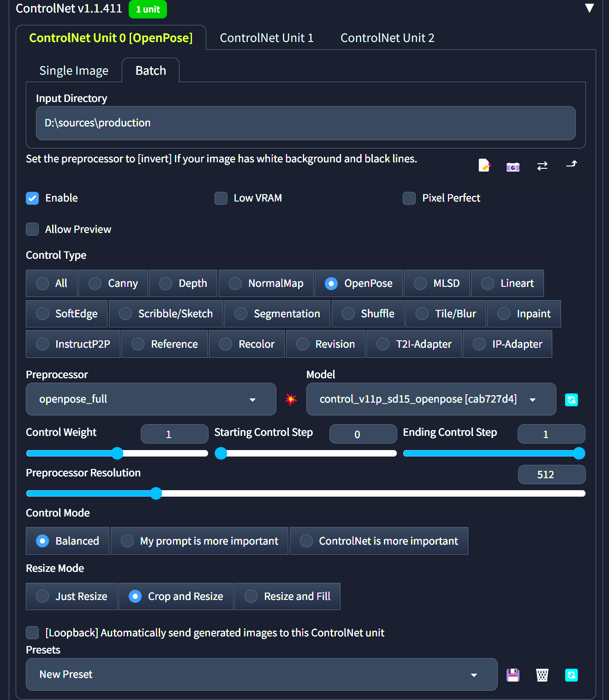Screen dimensions: 609x700
Task: Run the preprocessor preview via explosion icon
Action: click(x=291, y=399)
